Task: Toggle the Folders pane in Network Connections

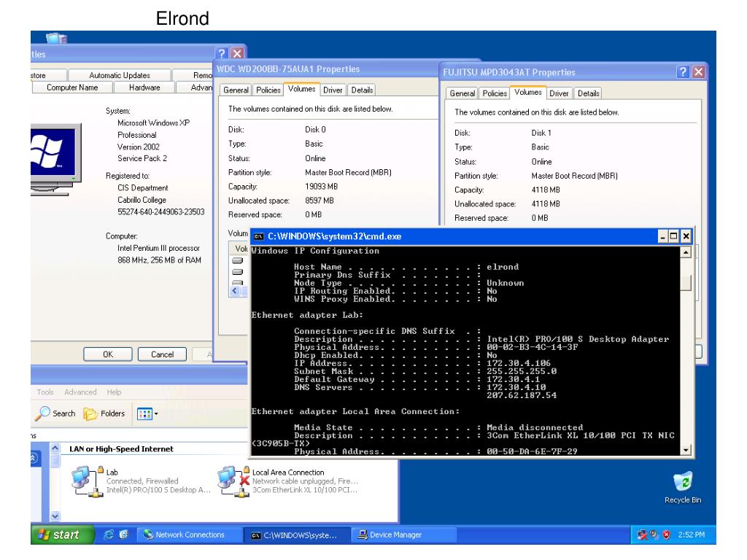Action: [x=104, y=413]
